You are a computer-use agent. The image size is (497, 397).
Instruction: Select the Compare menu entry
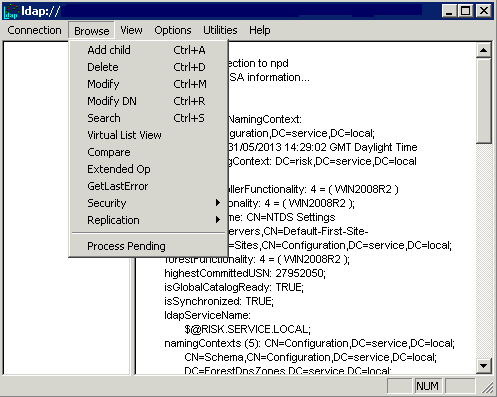pyautogui.click(x=148, y=152)
